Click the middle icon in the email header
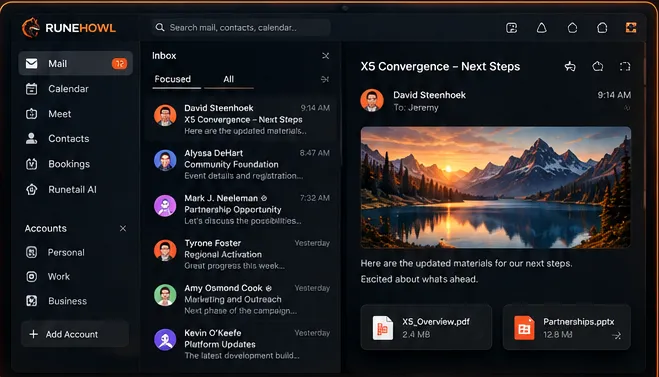Screen dimensions: 659x377 [598, 66]
